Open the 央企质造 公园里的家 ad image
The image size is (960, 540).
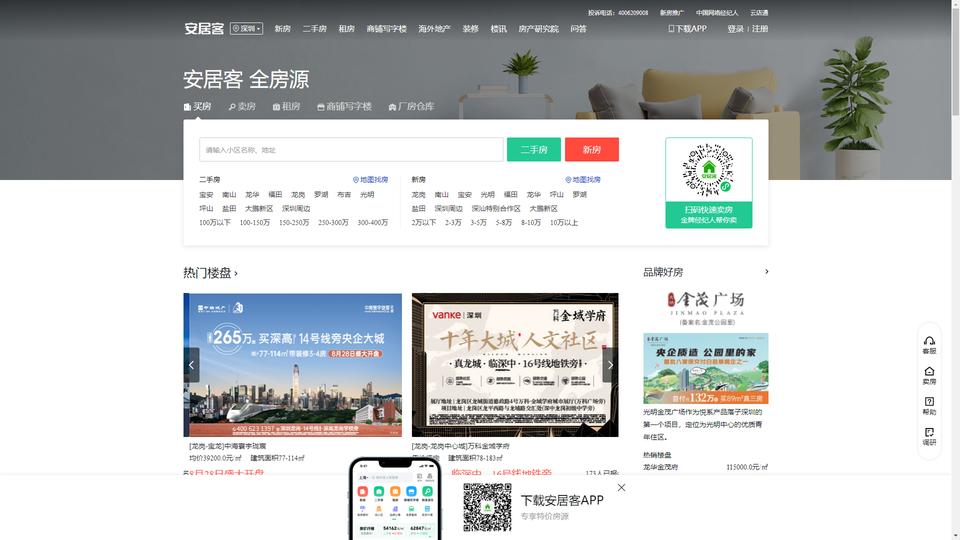(706, 369)
